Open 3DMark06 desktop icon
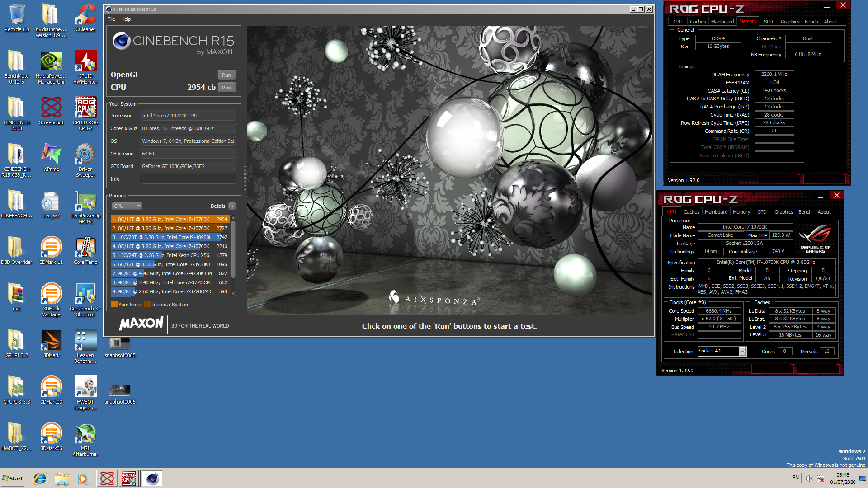The image size is (868, 488). coord(51,437)
